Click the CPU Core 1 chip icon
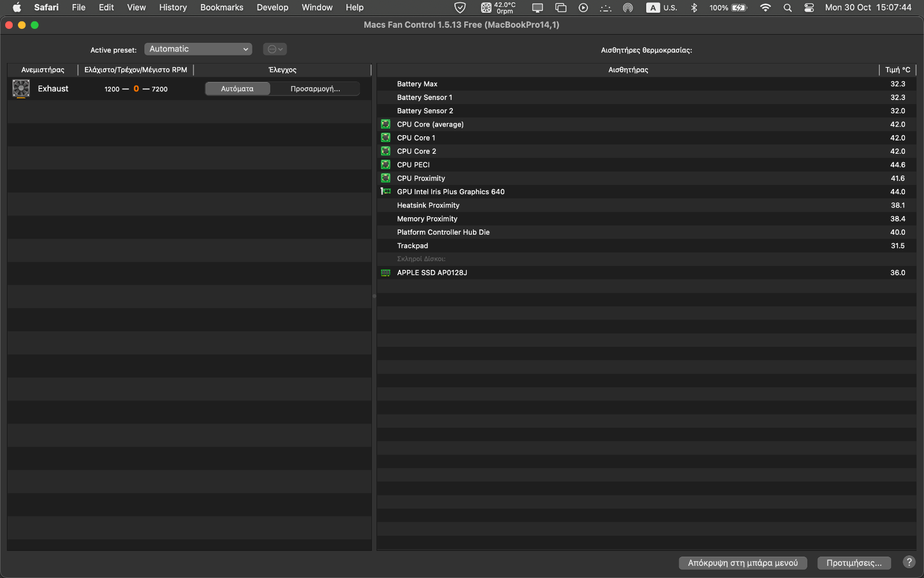924x578 pixels. [386, 138]
